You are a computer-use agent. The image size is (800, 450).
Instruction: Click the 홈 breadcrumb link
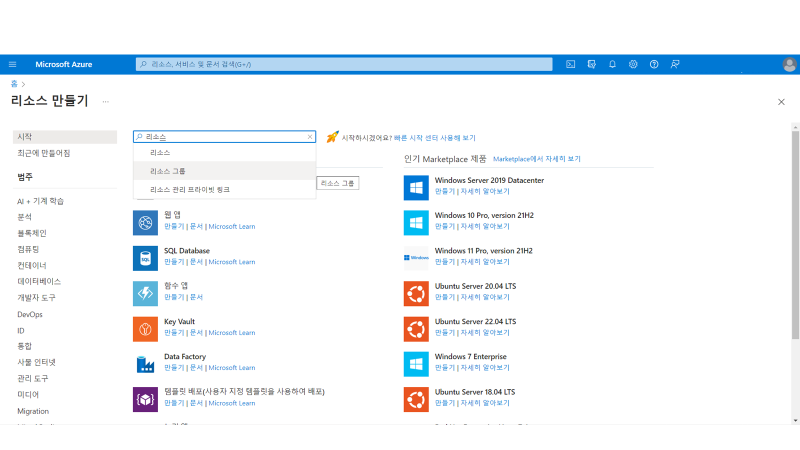point(14,84)
